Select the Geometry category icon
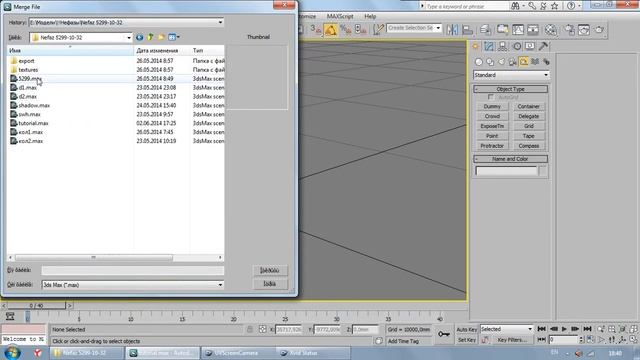Screen dimensions: 640x360 479,62
